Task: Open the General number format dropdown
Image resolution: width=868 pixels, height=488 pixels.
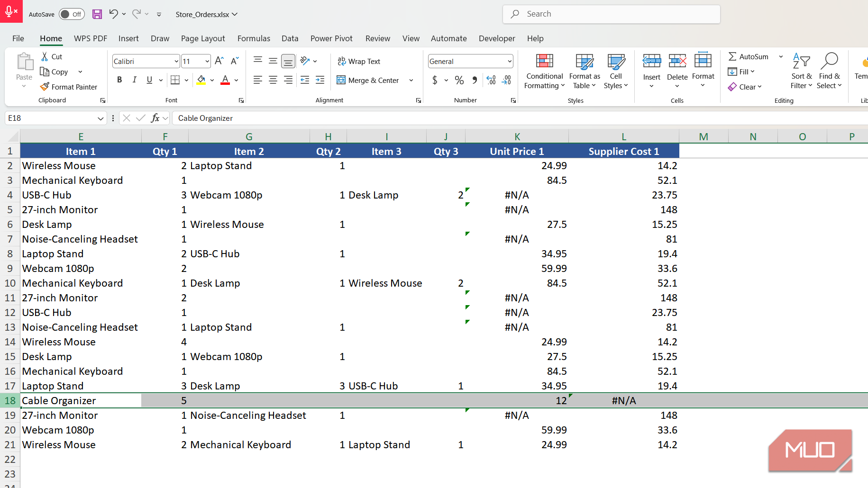Action: 510,62
